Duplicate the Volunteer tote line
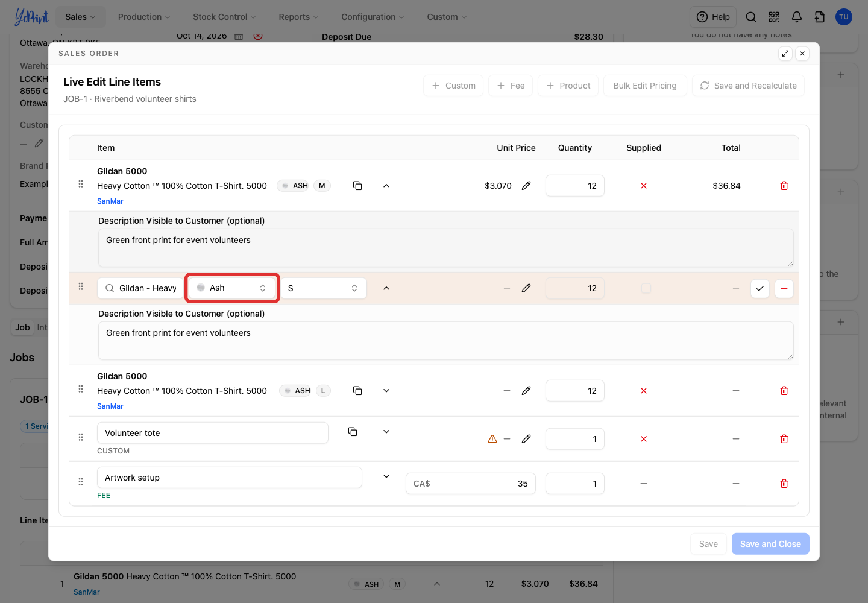Viewport: 868px width, 603px height. [x=353, y=432]
